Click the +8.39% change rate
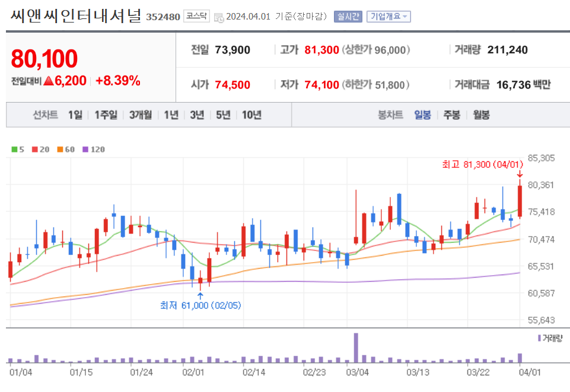The height and width of the screenshot is (392, 570). (x=118, y=80)
